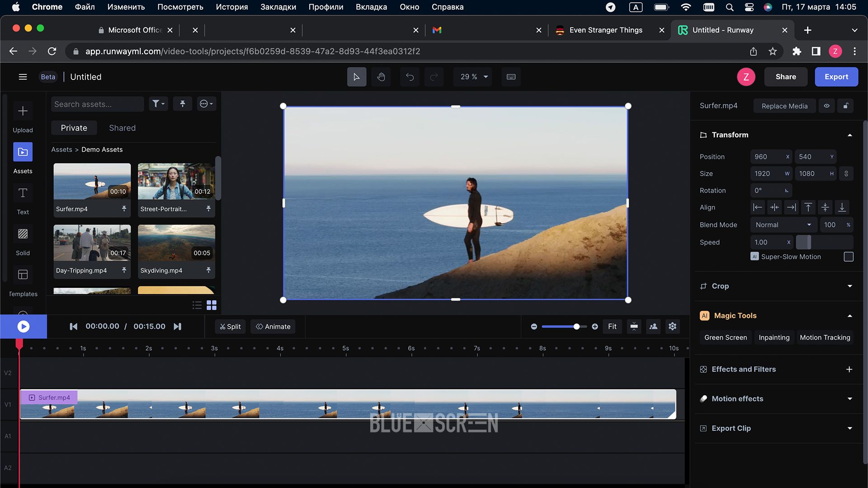Screen dimensions: 868x488
Task: Switch assets to list view
Action: (x=197, y=305)
